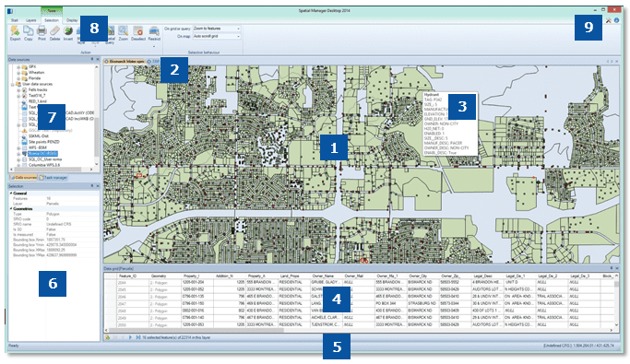The image size is (630, 364).
Task: Click the Zoom magnifier icon
Action: pyautogui.click(x=123, y=30)
